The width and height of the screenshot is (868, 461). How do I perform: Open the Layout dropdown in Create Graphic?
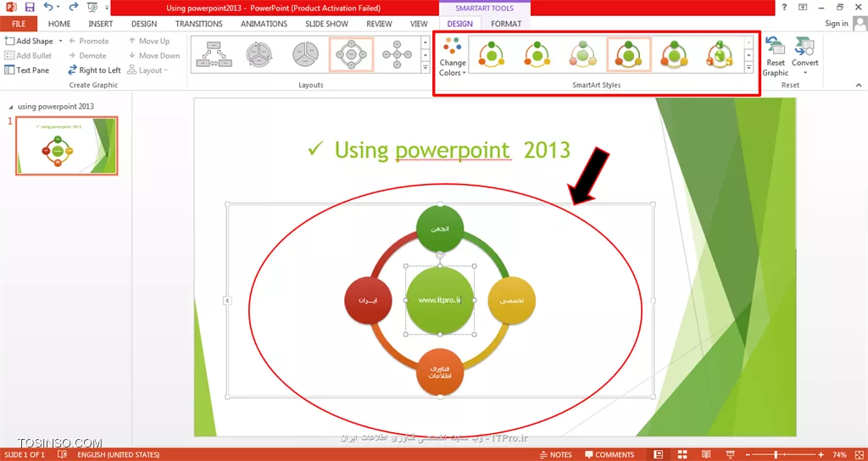[x=147, y=70]
